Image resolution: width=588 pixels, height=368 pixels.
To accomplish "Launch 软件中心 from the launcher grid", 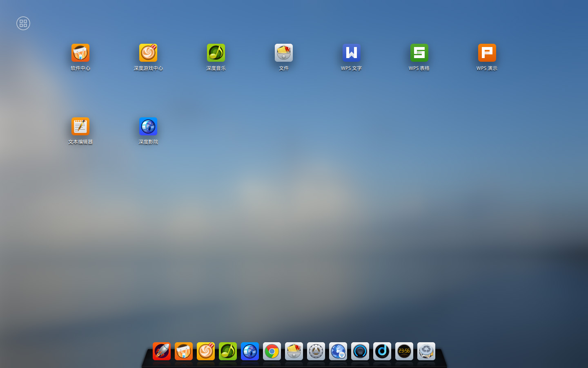I will [x=80, y=53].
